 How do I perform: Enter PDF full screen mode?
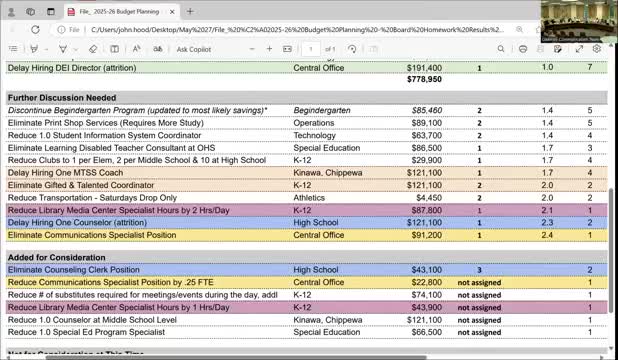click(579, 49)
